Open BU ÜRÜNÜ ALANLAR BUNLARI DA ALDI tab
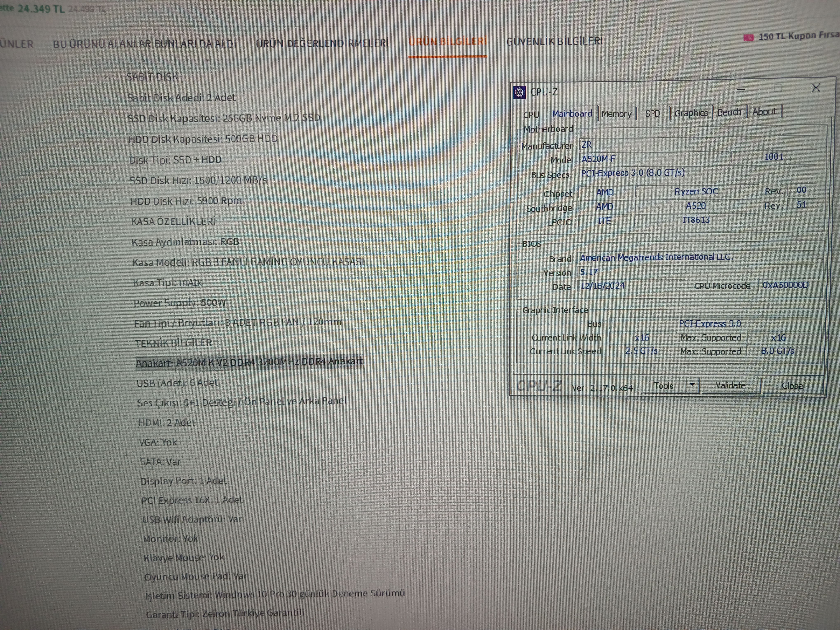Screen dimensions: 840x630 click(144, 44)
